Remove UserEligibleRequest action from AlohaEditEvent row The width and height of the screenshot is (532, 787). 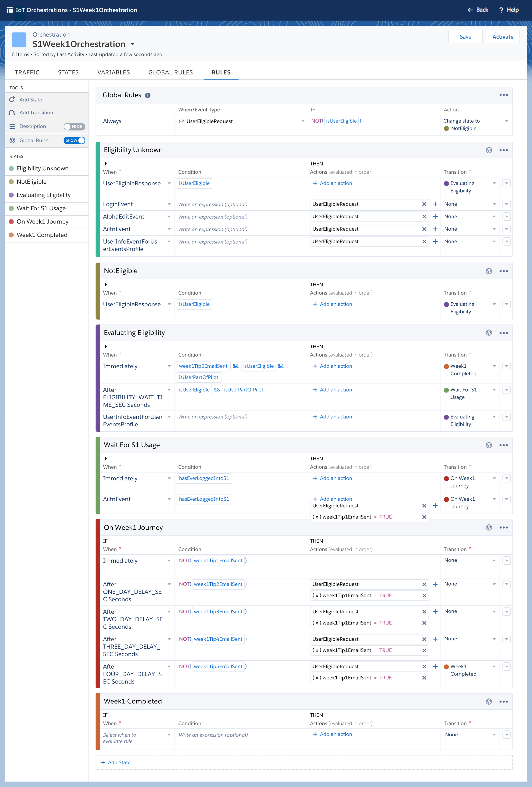click(x=424, y=217)
